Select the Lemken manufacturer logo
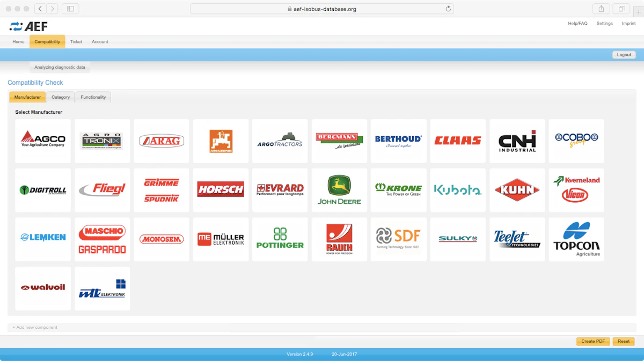Viewport: 644px width, 361px height. (43, 239)
